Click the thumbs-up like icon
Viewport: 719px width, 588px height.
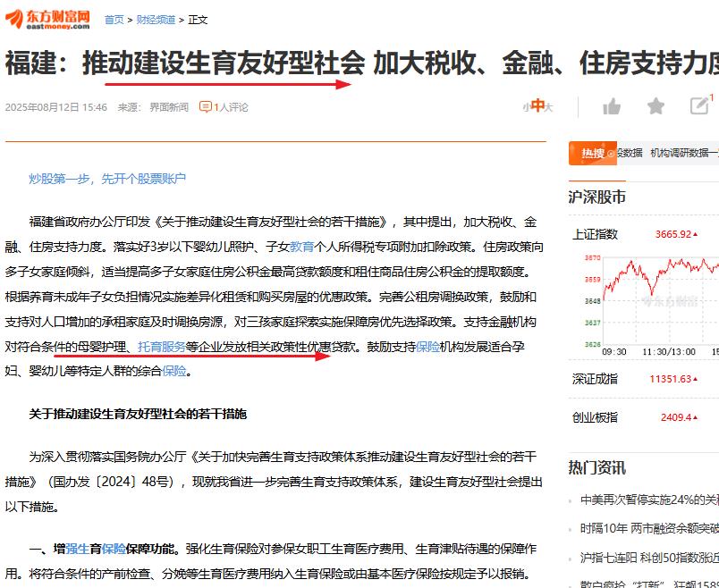612,106
